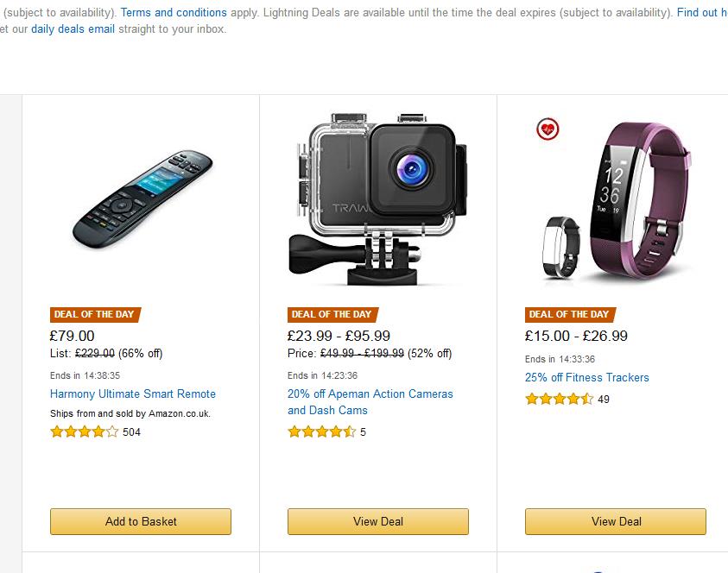Click the 49 reviews count for fitness trackers
The width and height of the screenshot is (728, 573).
point(604,400)
